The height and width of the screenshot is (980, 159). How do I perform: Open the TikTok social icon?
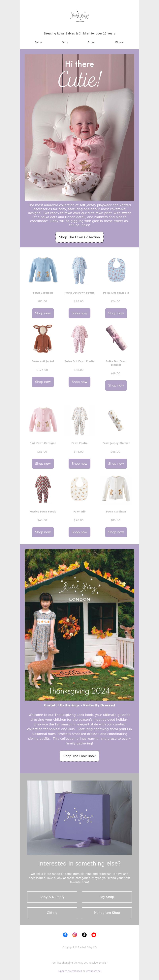84,935
